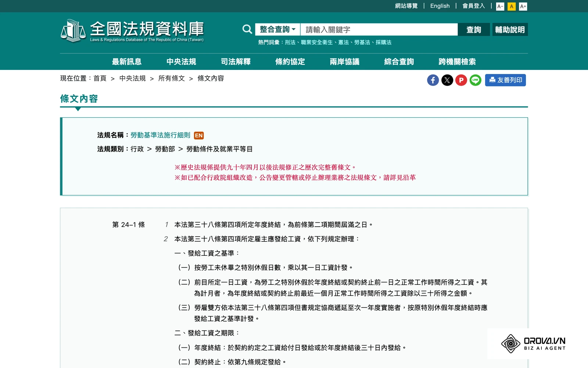Share page on X (Twitter)
This screenshot has height=368, width=588.
447,80
